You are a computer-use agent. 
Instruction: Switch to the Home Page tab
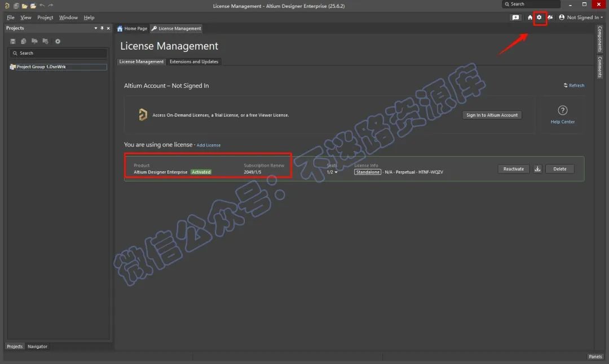tap(132, 28)
